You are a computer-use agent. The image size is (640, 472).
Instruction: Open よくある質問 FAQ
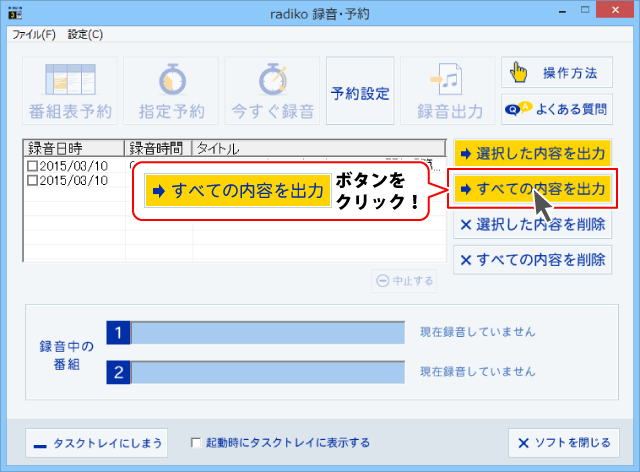coord(557,109)
